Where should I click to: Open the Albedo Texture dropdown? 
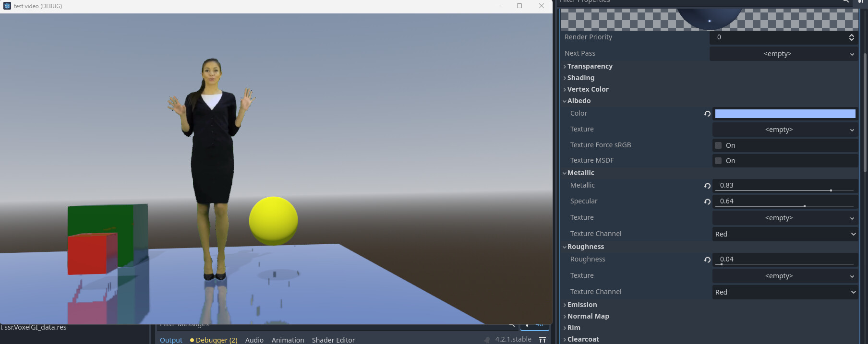[x=785, y=130]
